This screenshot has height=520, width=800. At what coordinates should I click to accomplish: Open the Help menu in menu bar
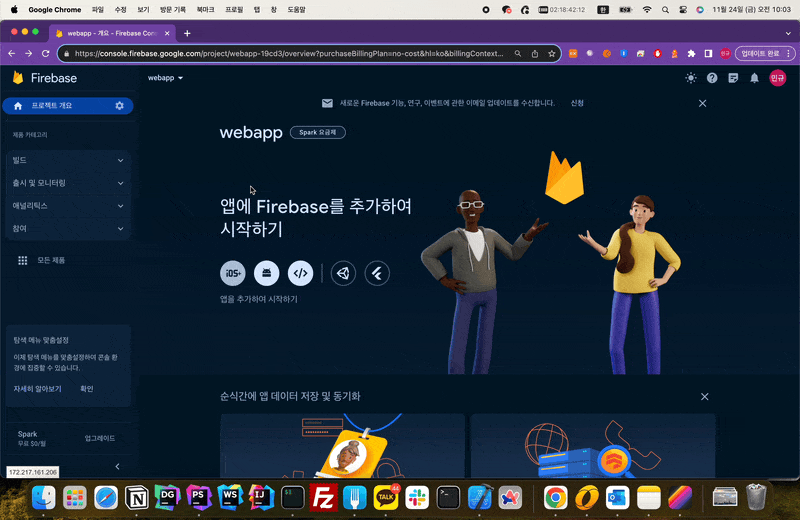click(296, 10)
